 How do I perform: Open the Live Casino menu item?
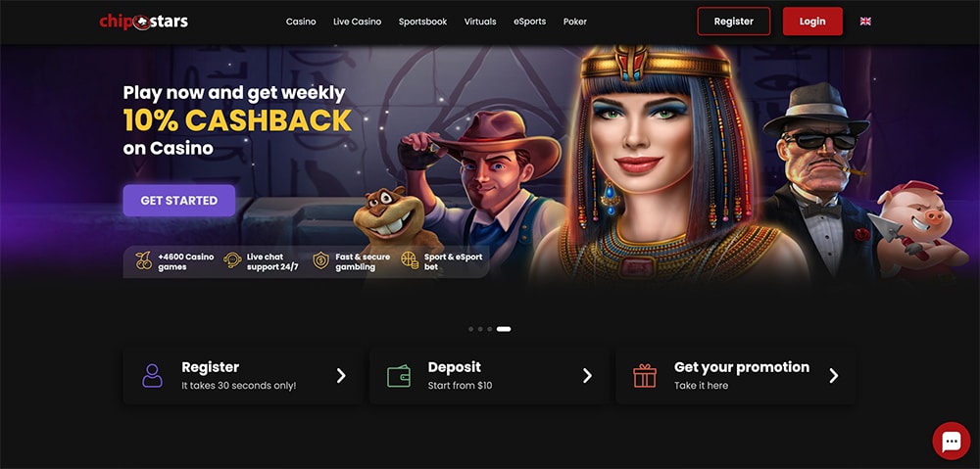[358, 22]
